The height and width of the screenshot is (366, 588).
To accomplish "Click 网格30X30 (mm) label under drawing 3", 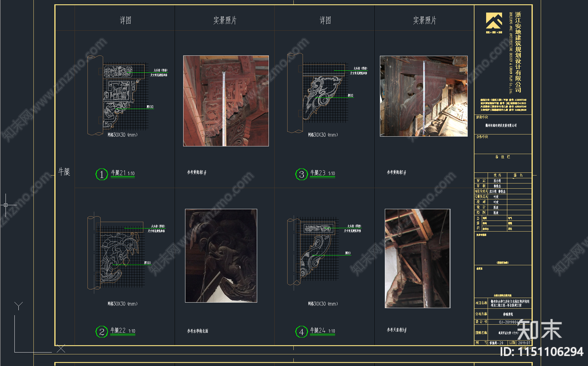I will click(323, 135).
